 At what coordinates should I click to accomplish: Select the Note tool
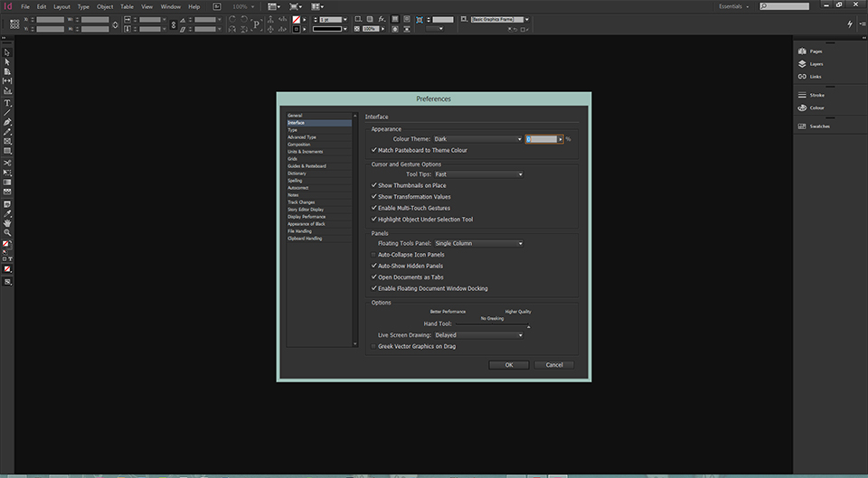[7, 205]
